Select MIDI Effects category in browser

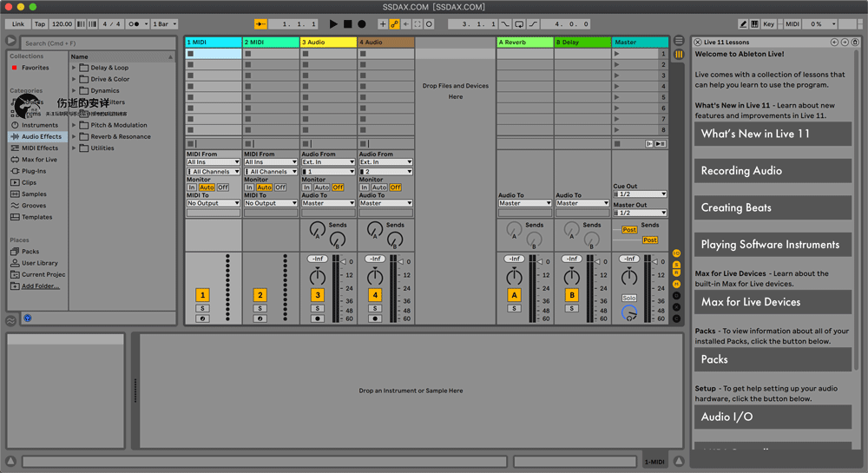coord(39,148)
